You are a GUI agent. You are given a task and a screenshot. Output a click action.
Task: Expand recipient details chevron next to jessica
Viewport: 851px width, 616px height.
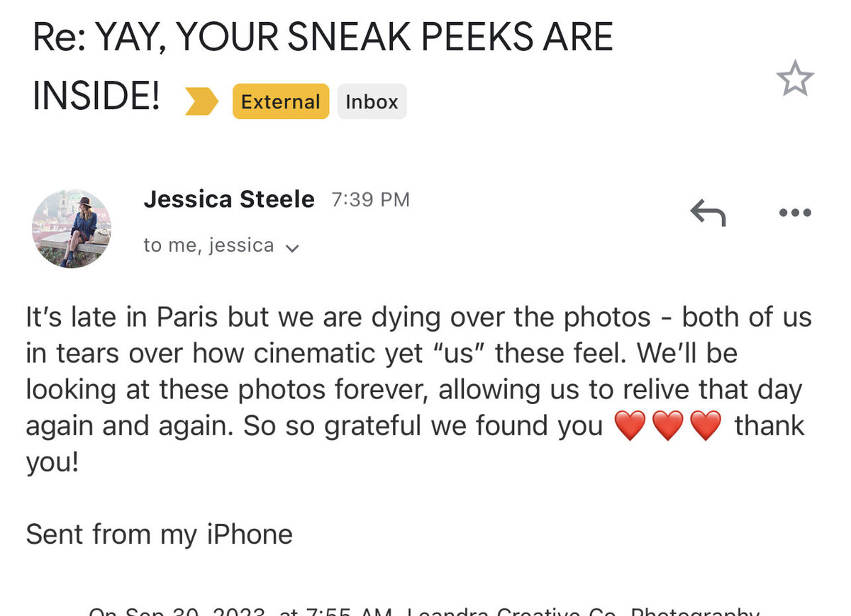[291, 248]
